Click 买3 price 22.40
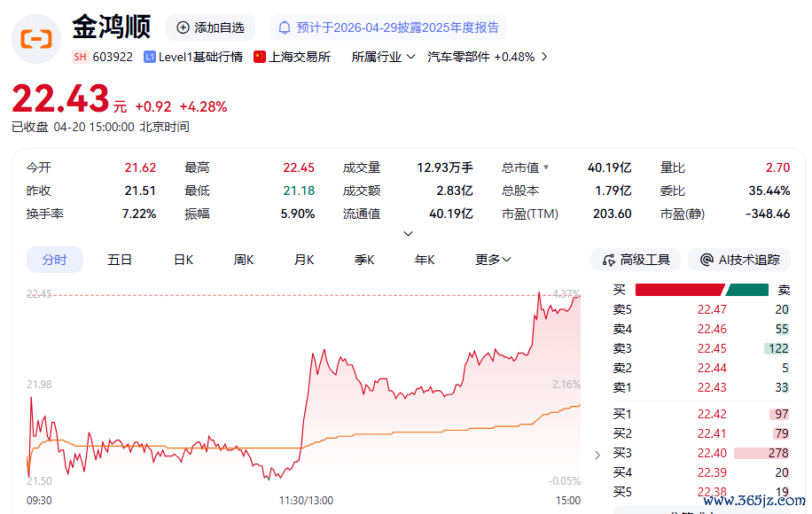The image size is (812, 514). 712,453
